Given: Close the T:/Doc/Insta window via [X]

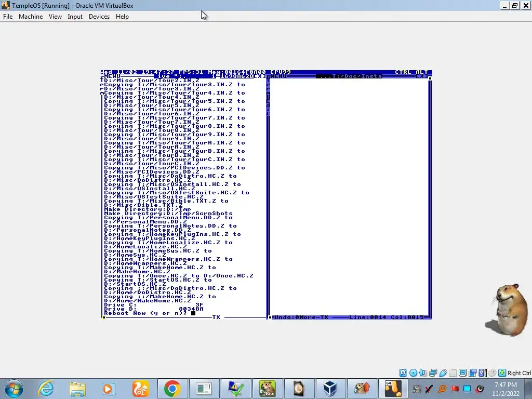Looking at the screenshot, I should (x=422, y=76).
